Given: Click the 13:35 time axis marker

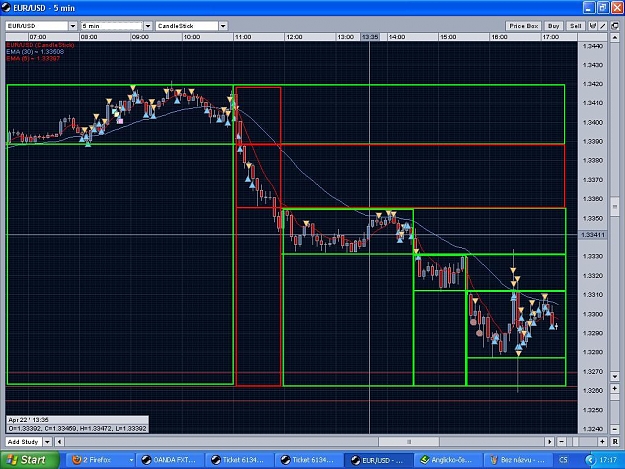Looking at the screenshot, I should 369,37.
